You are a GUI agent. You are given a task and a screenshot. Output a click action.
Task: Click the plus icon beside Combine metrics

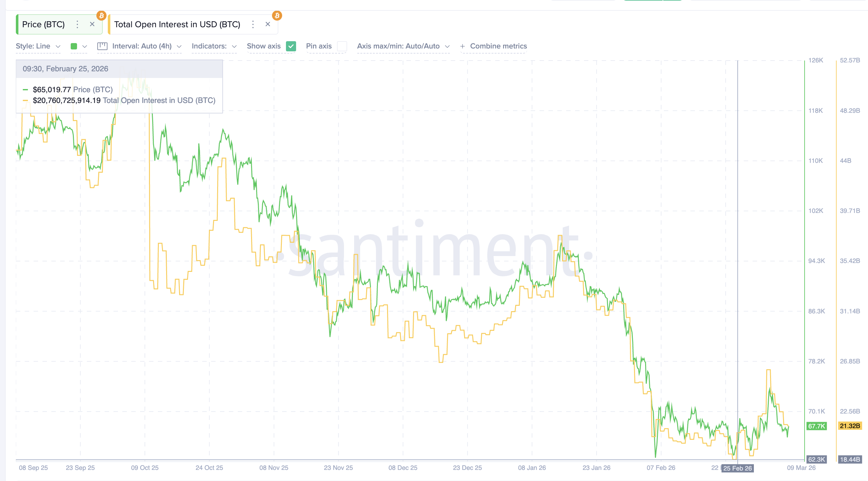pyautogui.click(x=462, y=46)
